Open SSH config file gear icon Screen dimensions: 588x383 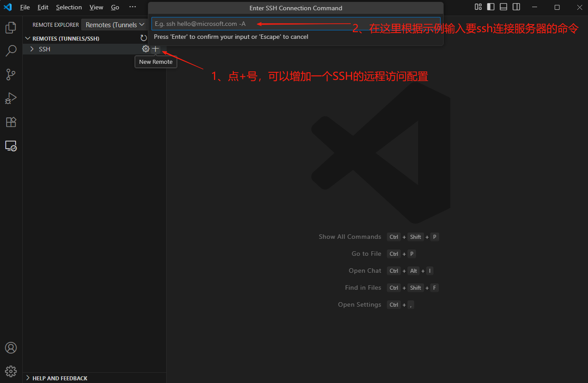click(146, 49)
